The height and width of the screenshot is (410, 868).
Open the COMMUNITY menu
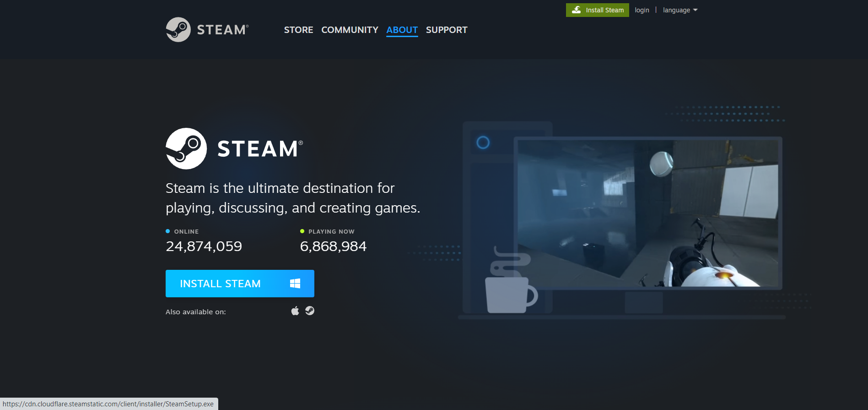(350, 30)
